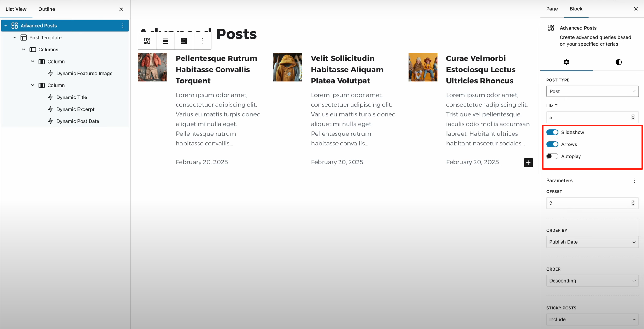Open the Post Type dropdown
The image size is (644, 329).
tap(592, 91)
